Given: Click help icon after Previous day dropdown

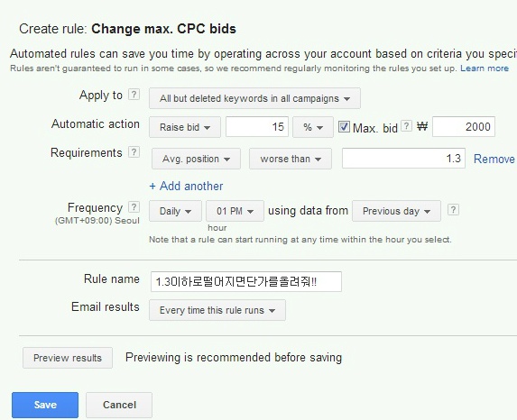Looking at the screenshot, I should (453, 209).
